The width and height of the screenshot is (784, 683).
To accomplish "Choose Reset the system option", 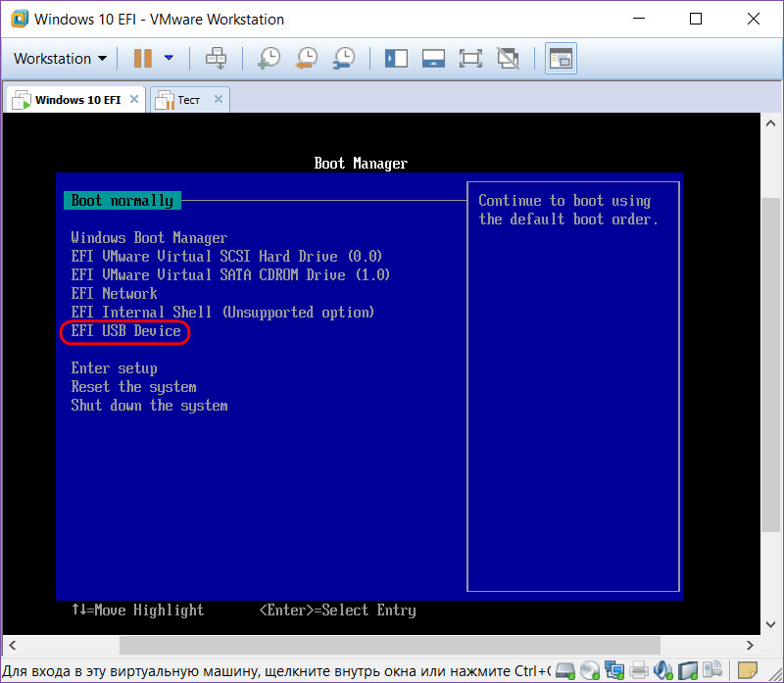I will click(133, 387).
